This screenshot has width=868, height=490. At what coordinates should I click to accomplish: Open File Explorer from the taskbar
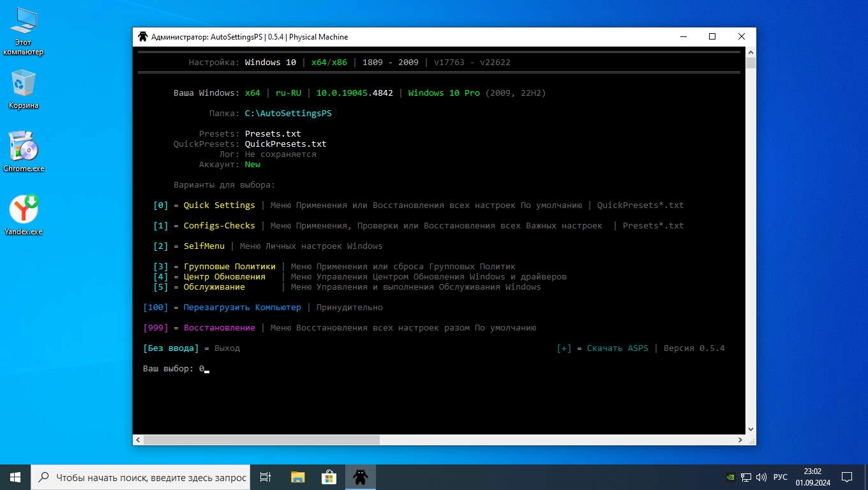click(297, 477)
